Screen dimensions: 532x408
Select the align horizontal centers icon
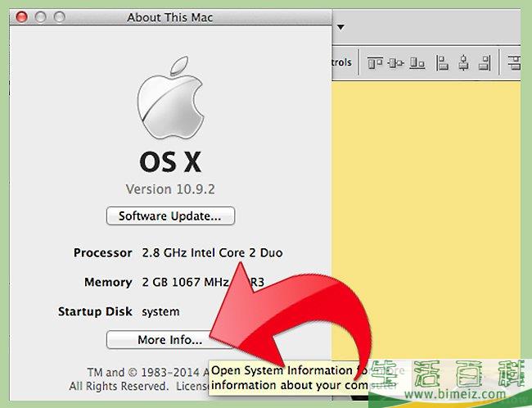click(x=463, y=63)
